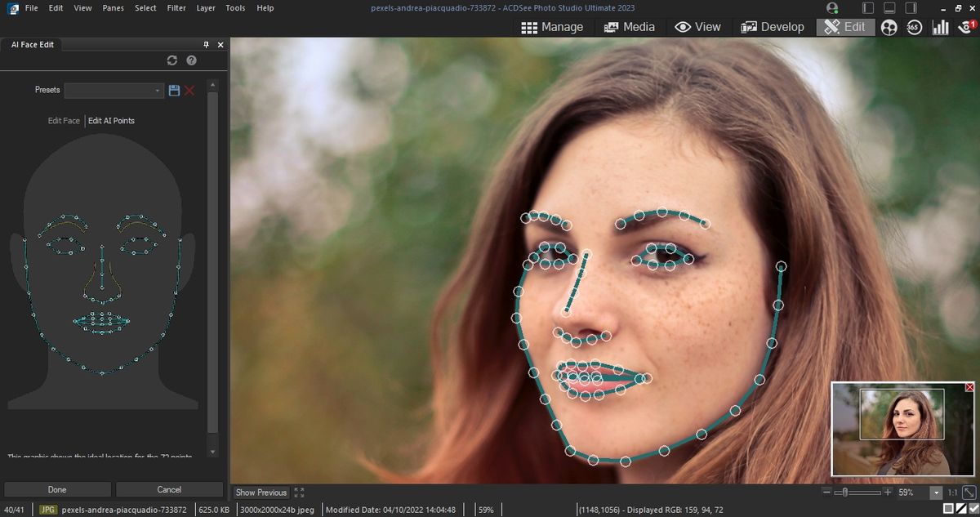Open AI Face Edit help via question mark icon
This screenshot has height=517, width=980.
(191, 60)
